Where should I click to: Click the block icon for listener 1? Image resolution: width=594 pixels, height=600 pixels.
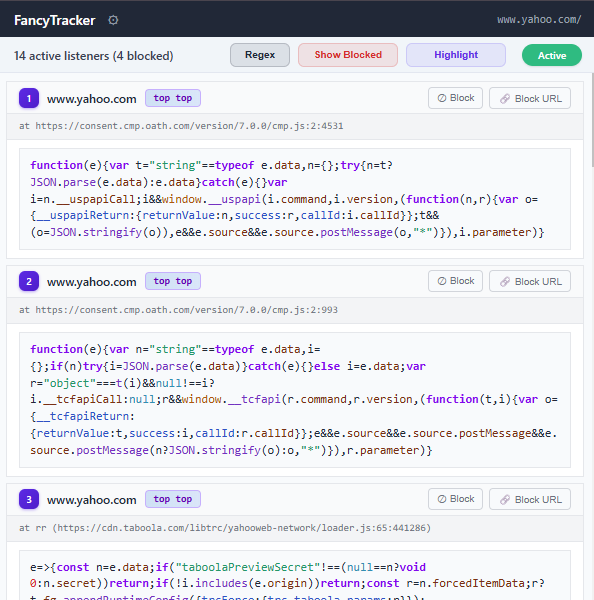[442, 98]
